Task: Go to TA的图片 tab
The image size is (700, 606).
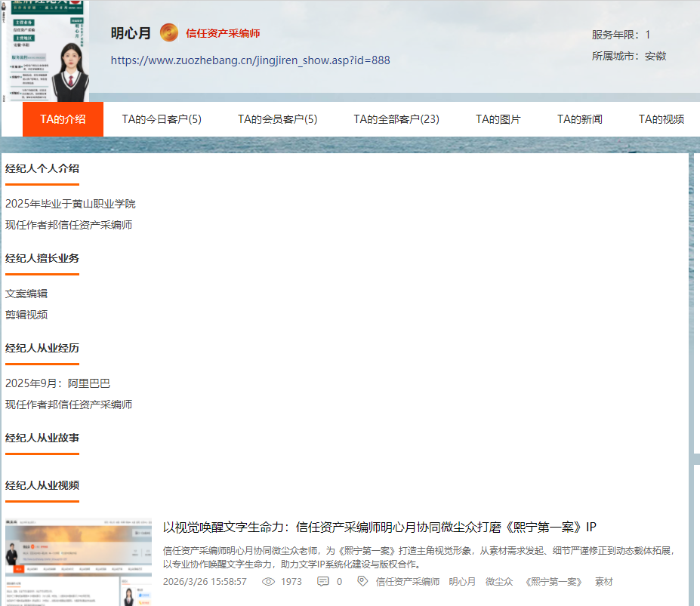Action: (x=498, y=119)
